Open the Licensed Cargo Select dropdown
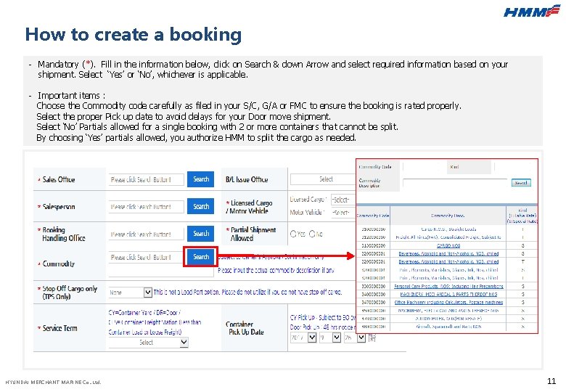566x392 pixels. point(343,200)
